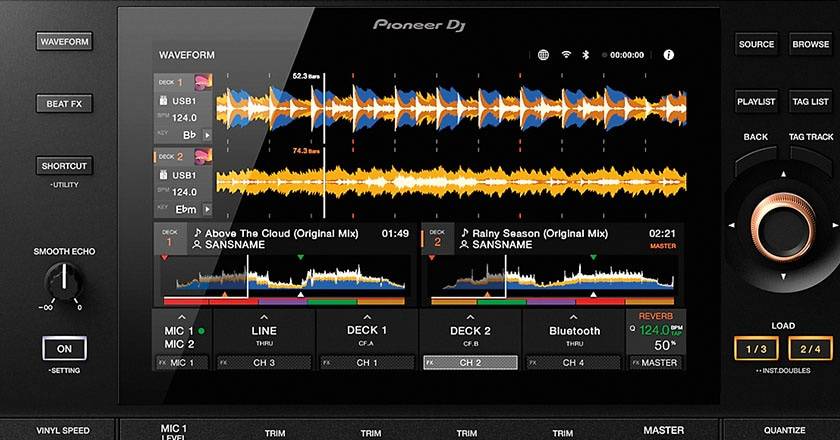The height and width of the screenshot is (440, 840).
Task: Push the TAG LIST button
Action: point(811,101)
